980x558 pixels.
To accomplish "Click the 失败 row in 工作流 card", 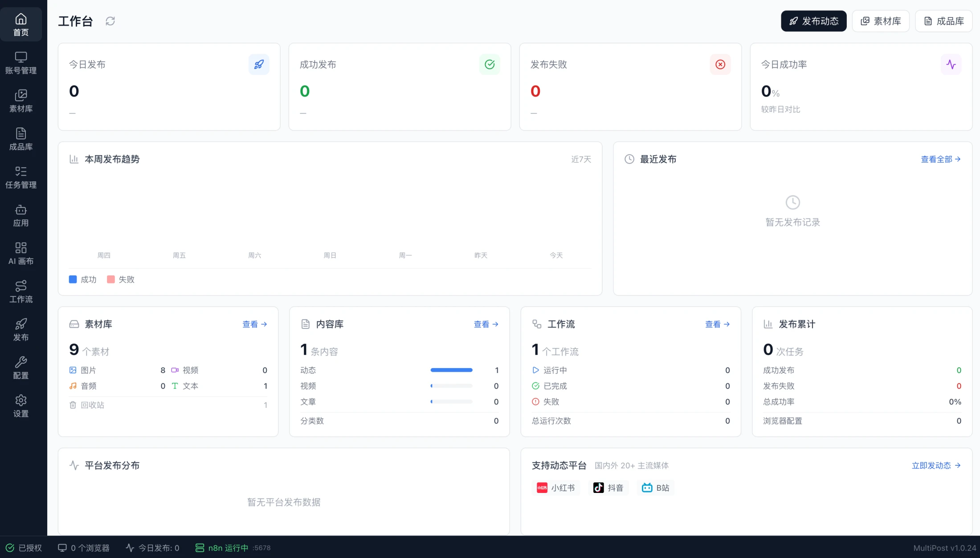I will click(631, 402).
